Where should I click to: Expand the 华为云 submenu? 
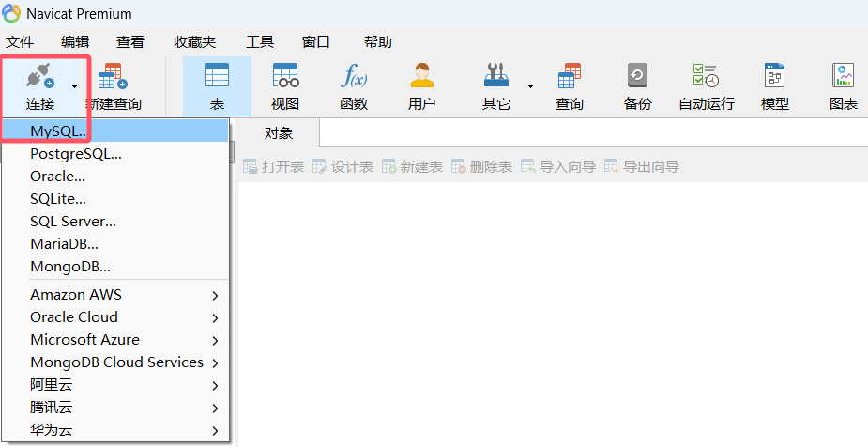pyautogui.click(x=115, y=430)
